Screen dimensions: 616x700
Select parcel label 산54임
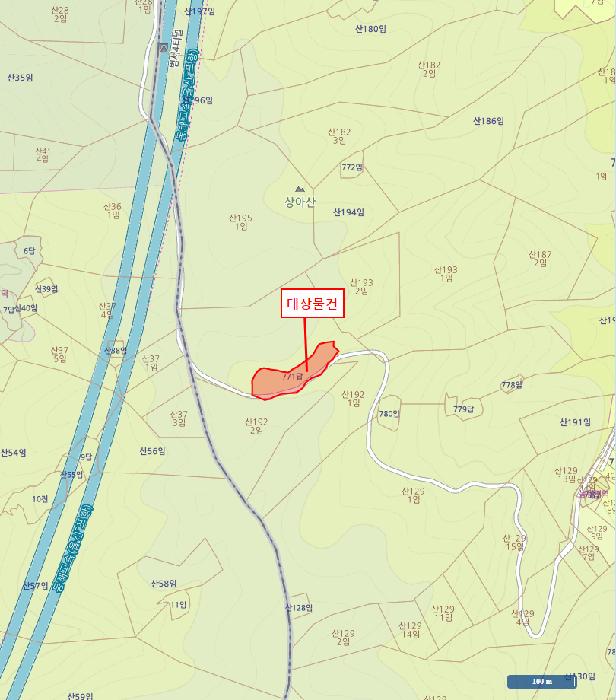(13, 453)
